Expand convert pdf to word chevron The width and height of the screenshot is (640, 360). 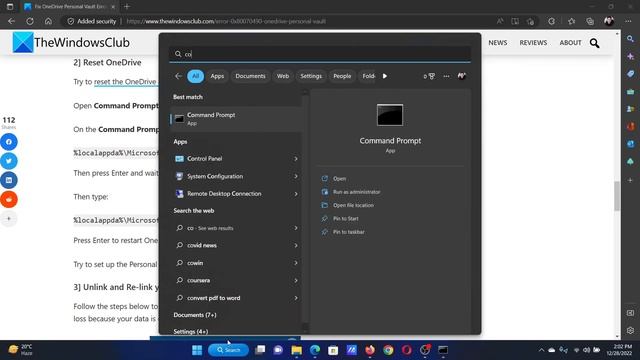pos(296,298)
